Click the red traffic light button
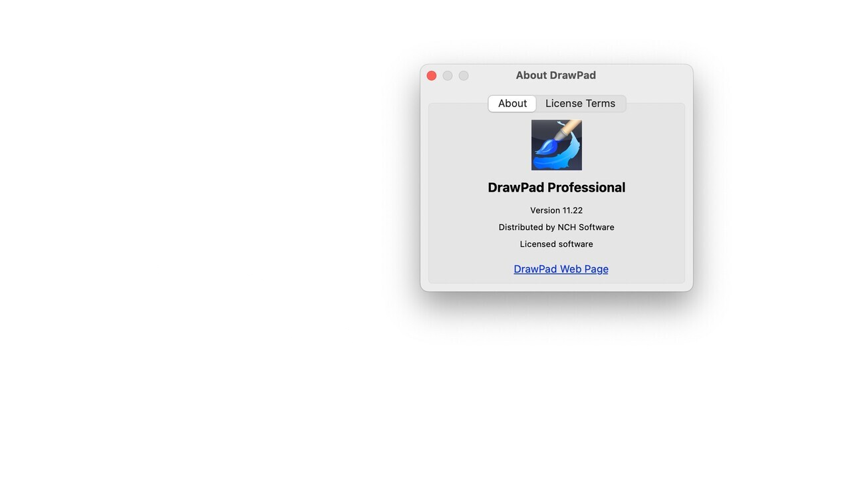The width and height of the screenshot is (868, 481). pyautogui.click(x=431, y=75)
